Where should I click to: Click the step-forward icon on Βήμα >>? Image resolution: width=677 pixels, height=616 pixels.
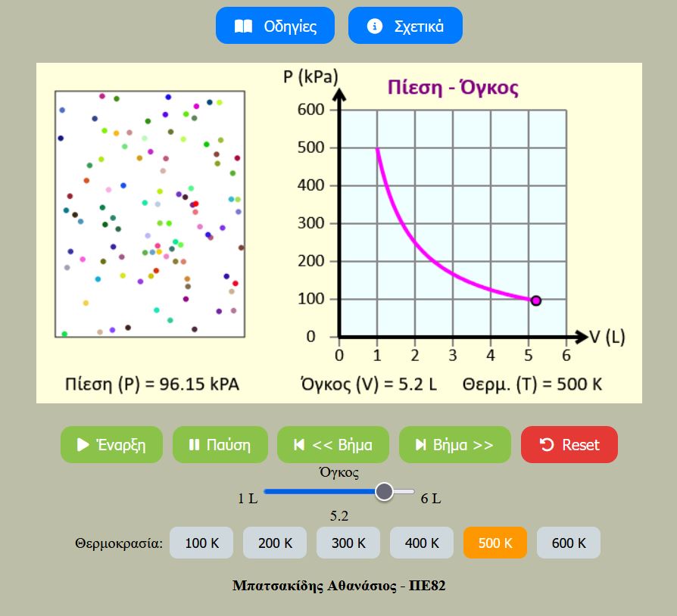[x=420, y=445]
